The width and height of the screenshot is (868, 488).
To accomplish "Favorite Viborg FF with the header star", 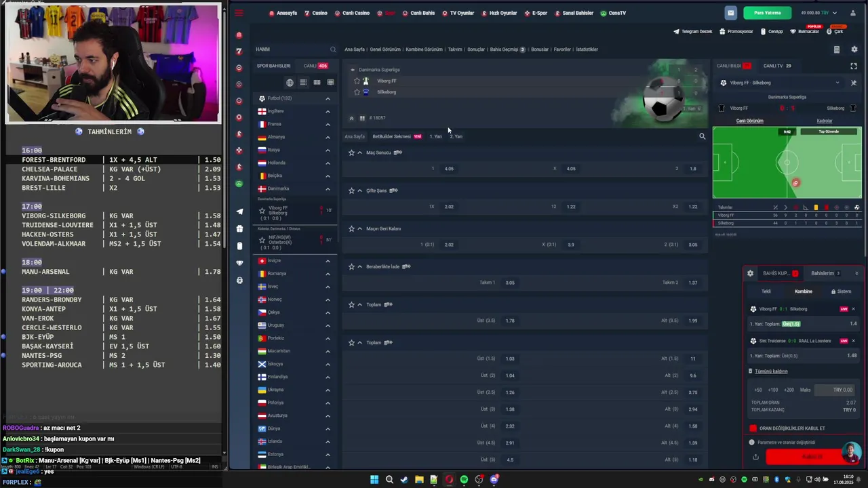I will click(357, 81).
